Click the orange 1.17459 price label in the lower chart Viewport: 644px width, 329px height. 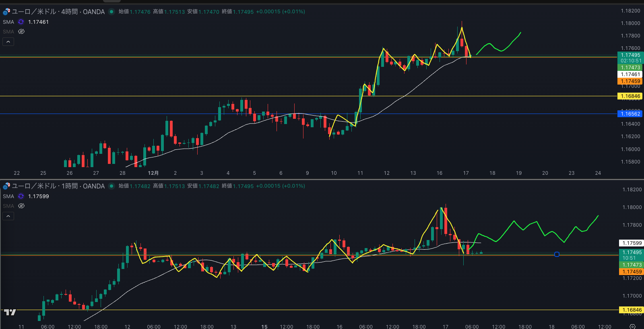(x=632, y=272)
